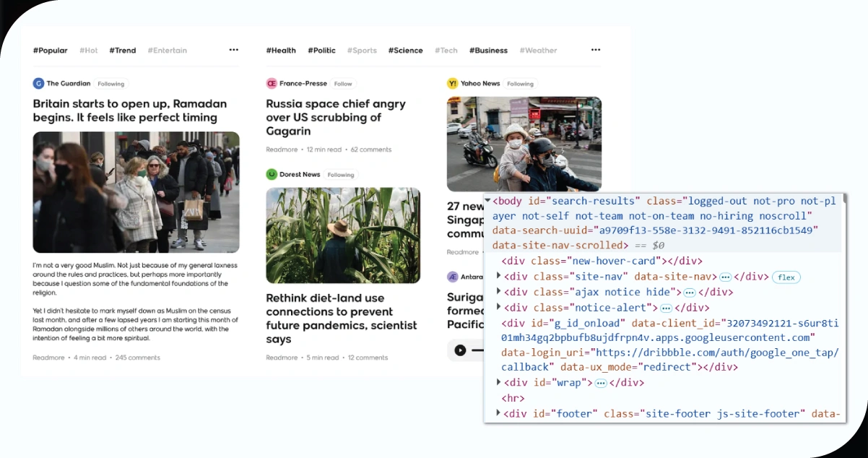This screenshot has height=458, width=868.
Task: Select the #Trend topic tag
Action: pyautogui.click(x=123, y=51)
